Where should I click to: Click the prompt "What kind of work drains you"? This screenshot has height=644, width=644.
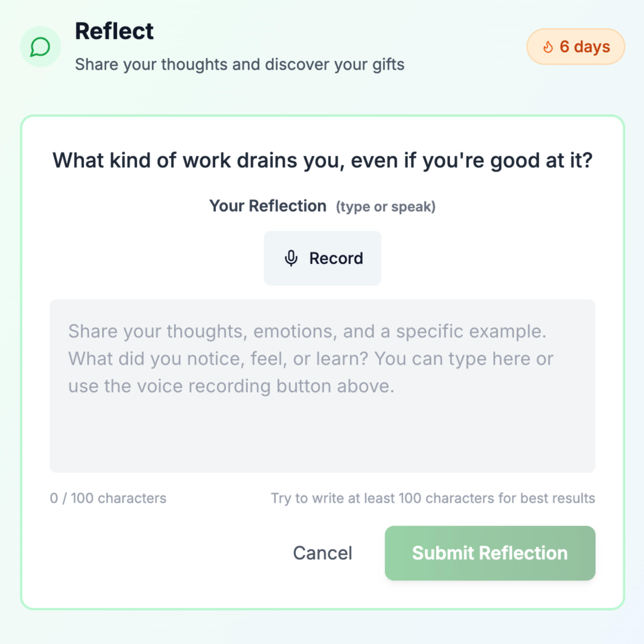[322, 161]
